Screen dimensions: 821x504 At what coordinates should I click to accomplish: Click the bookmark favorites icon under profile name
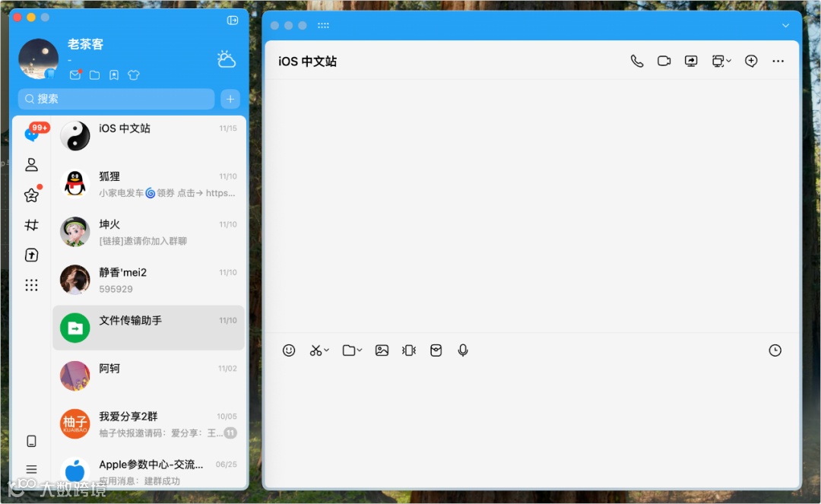point(114,75)
